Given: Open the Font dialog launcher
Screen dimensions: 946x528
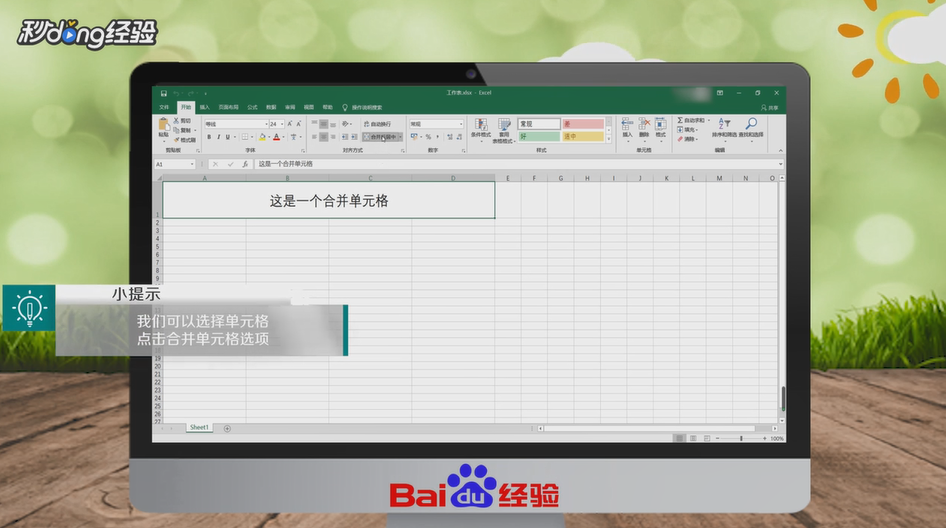Looking at the screenshot, I should click(x=303, y=150).
